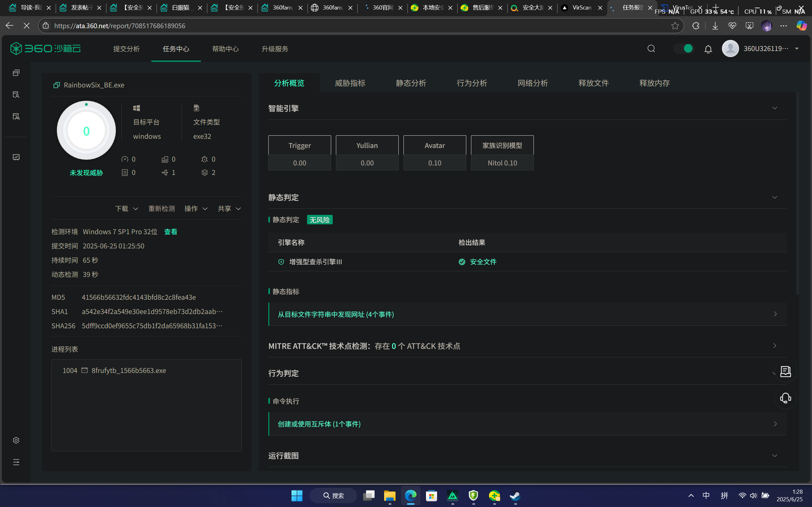The width and height of the screenshot is (812, 507).
Task: Click 查看 link next to detection environment
Action: (170, 232)
